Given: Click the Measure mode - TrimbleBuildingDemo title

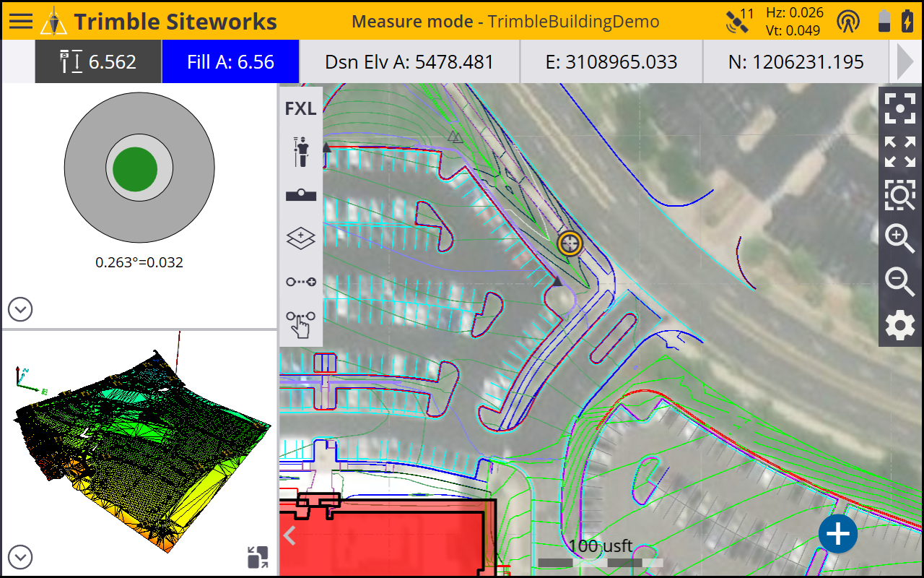Looking at the screenshot, I should click(505, 21).
